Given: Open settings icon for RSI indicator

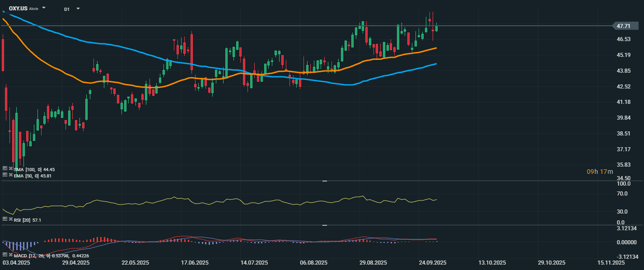Looking at the screenshot, I should [x=5, y=219].
